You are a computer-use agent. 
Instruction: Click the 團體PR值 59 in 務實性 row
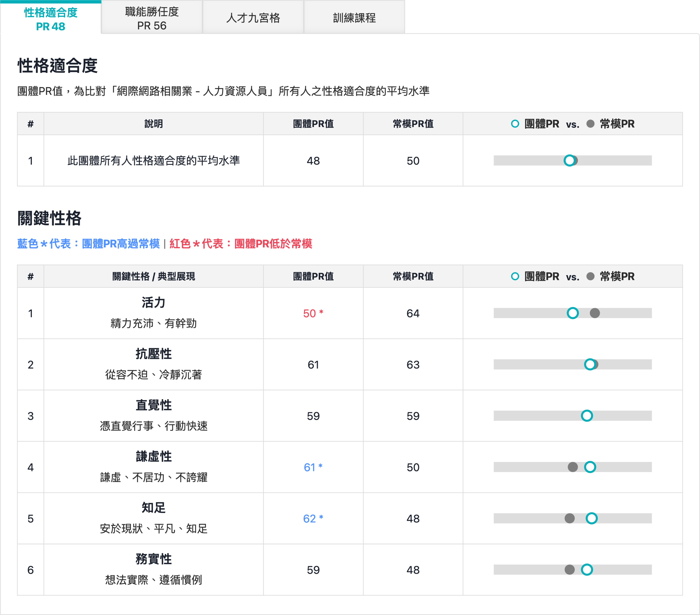tap(313, 570)
